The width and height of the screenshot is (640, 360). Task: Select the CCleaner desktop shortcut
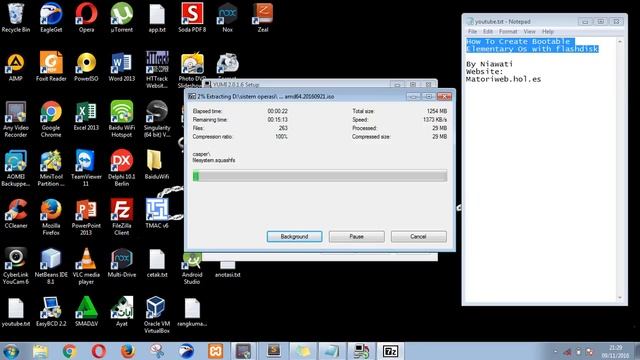pos(16,214)
